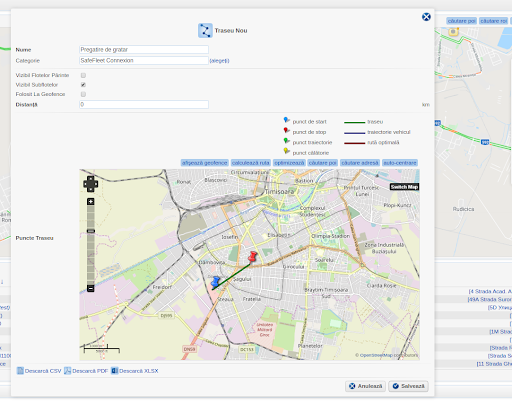The image size is (512, 412).
Task: Click the Salvează button
Action: (x=408, y=386)
